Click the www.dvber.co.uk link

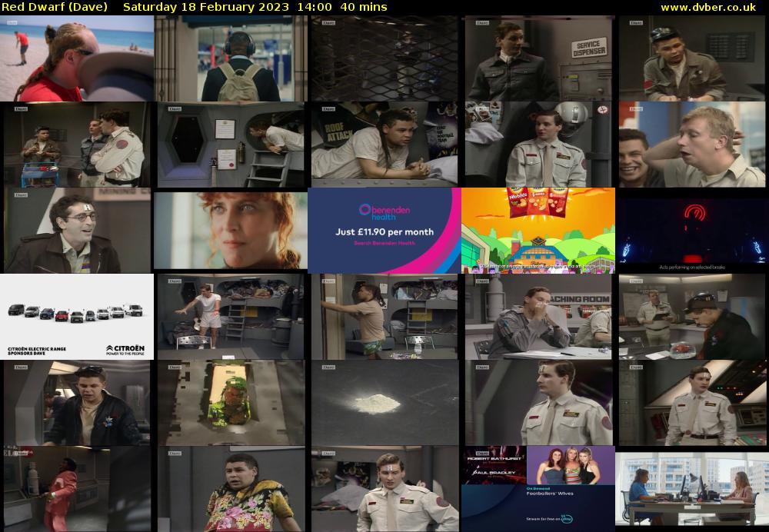point(707,7)
